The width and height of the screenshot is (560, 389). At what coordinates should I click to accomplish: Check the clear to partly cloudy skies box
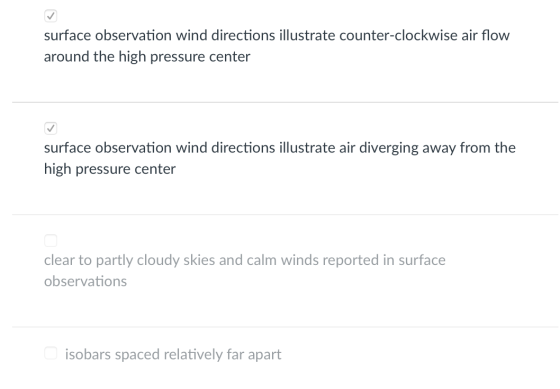click(50, 240)
